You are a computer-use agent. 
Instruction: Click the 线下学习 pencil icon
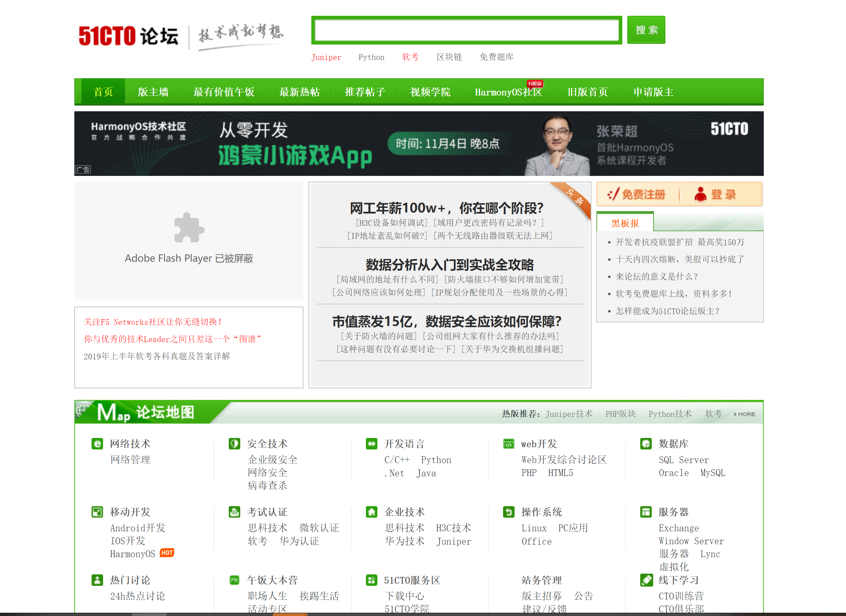tap(646, 580)
